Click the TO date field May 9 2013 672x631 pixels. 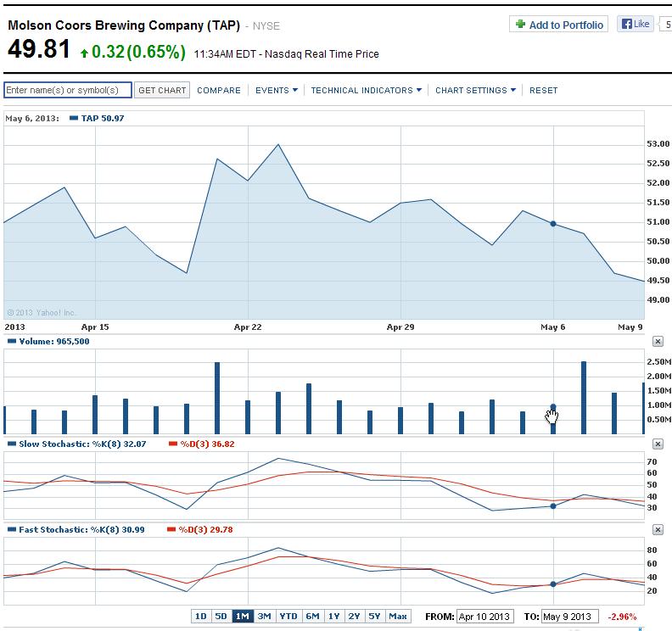point(569,617)
